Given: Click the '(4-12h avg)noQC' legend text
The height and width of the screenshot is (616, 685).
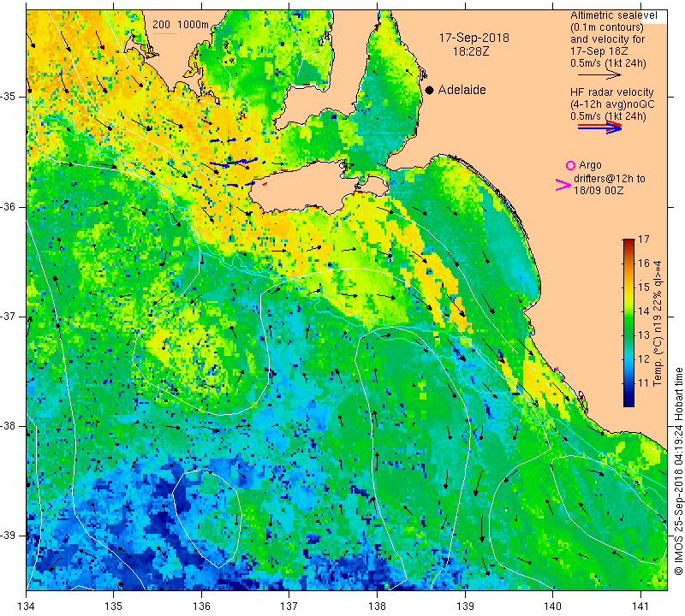Looking at the screenshot, I should [612, 104].
